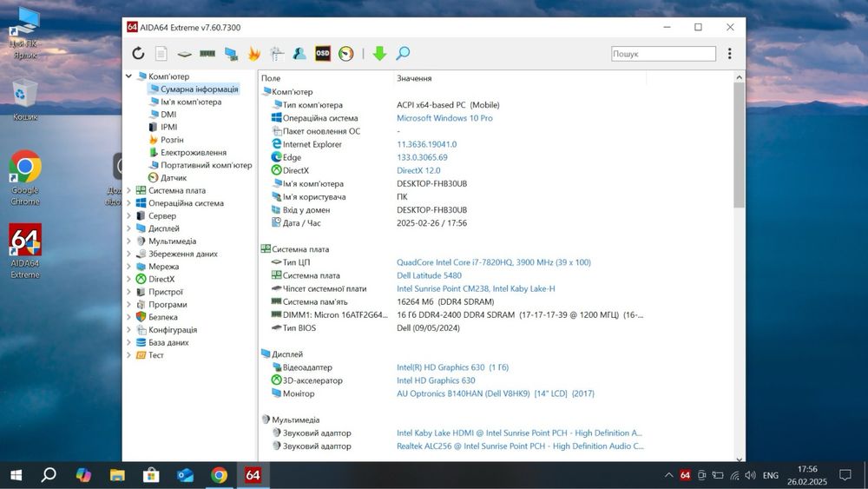This screenshot has height=489, width=868.
Task: Click the scrollbar down arrow
Action: pos(739,459)
